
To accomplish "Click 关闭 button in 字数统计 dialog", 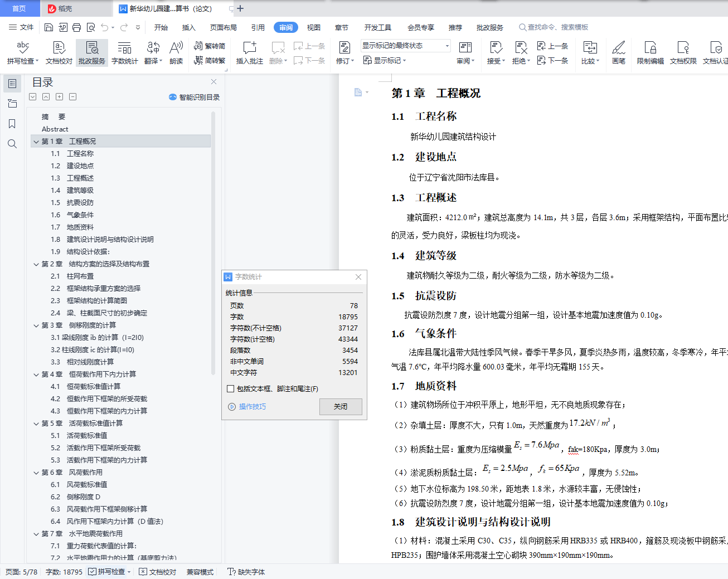I will coord(341,407).
